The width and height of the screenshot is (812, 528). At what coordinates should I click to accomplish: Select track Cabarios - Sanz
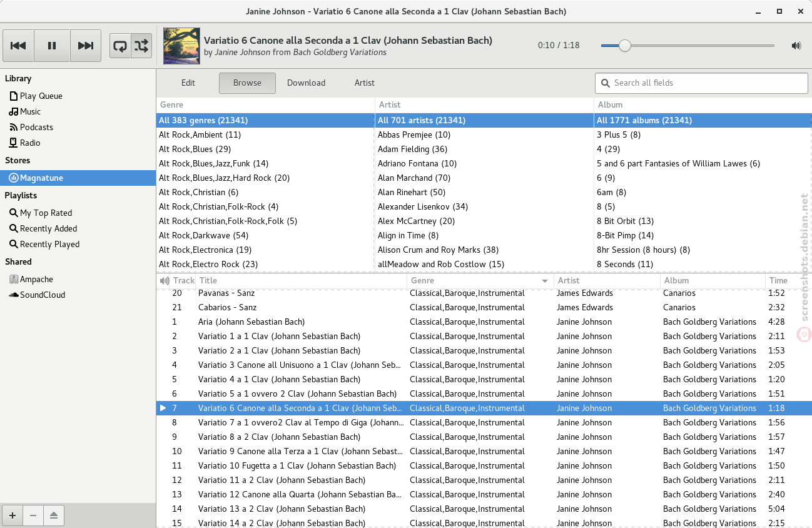tap(484, 307)
